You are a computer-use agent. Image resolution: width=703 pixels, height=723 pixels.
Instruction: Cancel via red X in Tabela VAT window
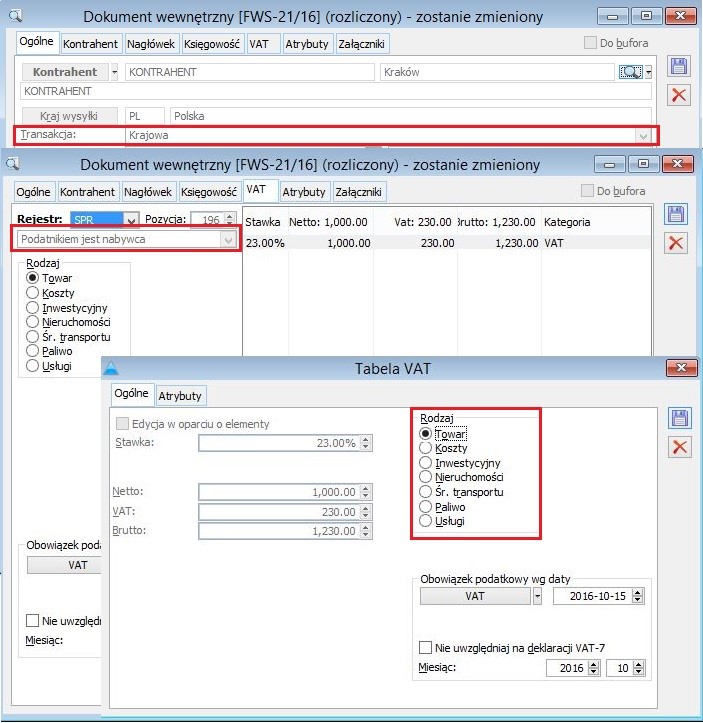click(x=679, y=447)
